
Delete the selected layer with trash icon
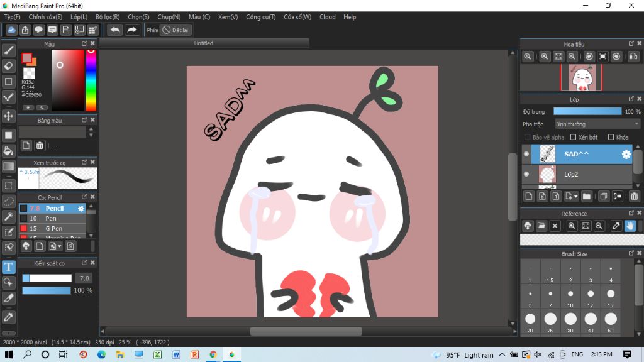[x=634, y=197]
